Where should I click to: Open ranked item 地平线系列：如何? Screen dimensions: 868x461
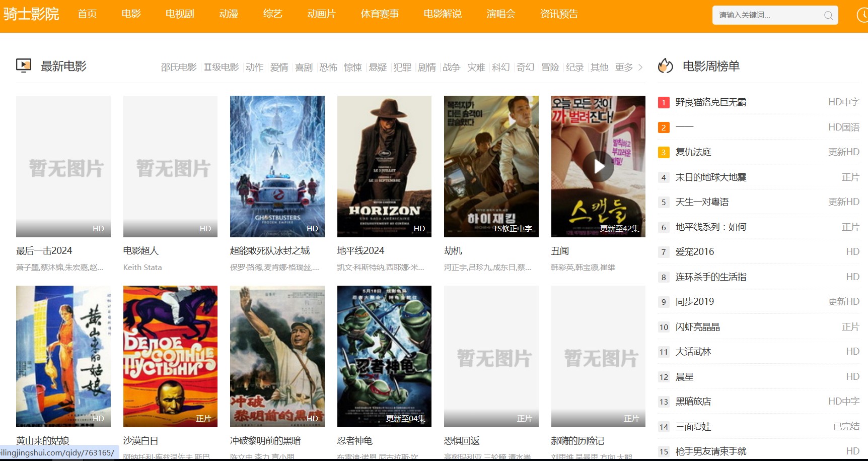(x=710, y=227)
